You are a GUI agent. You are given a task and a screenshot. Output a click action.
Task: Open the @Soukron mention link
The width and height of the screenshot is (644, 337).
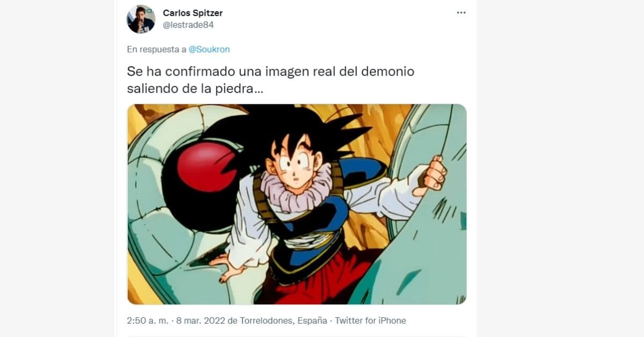coord(209,49)
